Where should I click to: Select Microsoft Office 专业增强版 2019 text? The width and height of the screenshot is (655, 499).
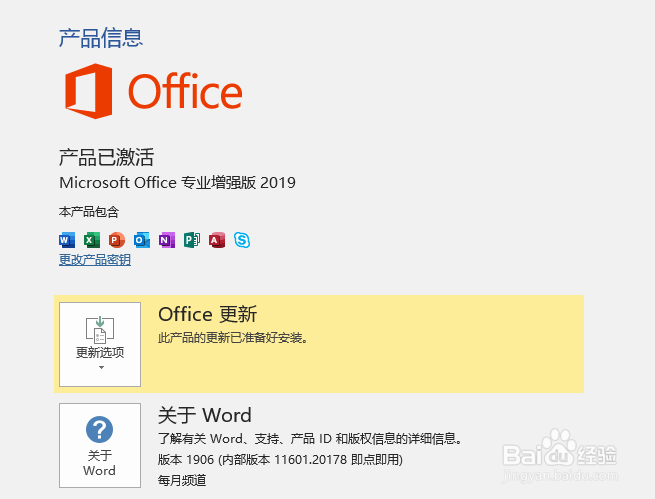(178, 183)
